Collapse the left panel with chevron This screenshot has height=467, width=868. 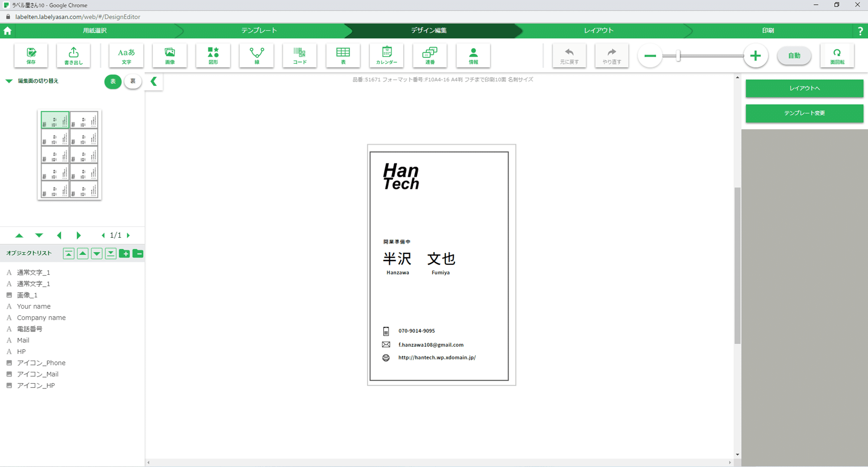click(x=154, y=81)
